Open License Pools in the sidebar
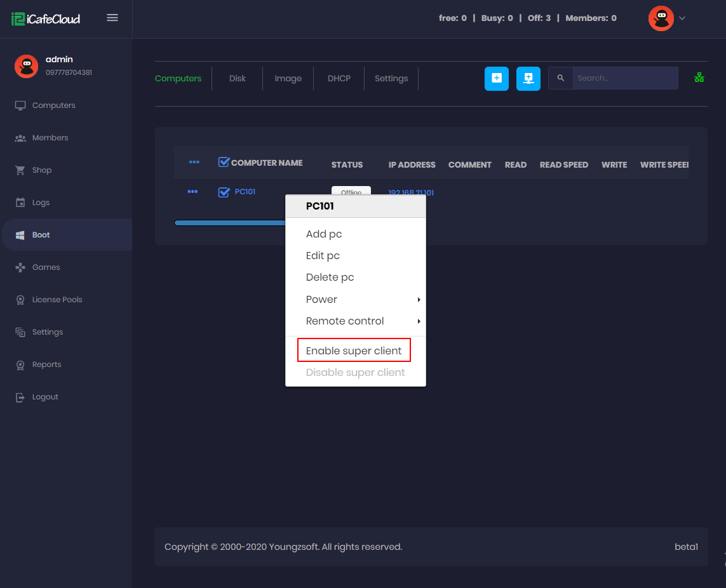 (x=57, y=300)
